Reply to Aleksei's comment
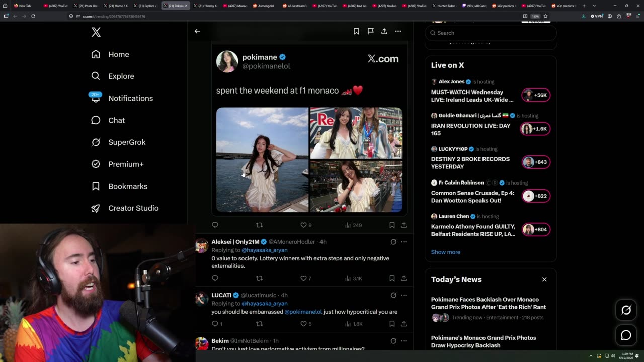Screen dimensions: 644x362 coord(215,278)
